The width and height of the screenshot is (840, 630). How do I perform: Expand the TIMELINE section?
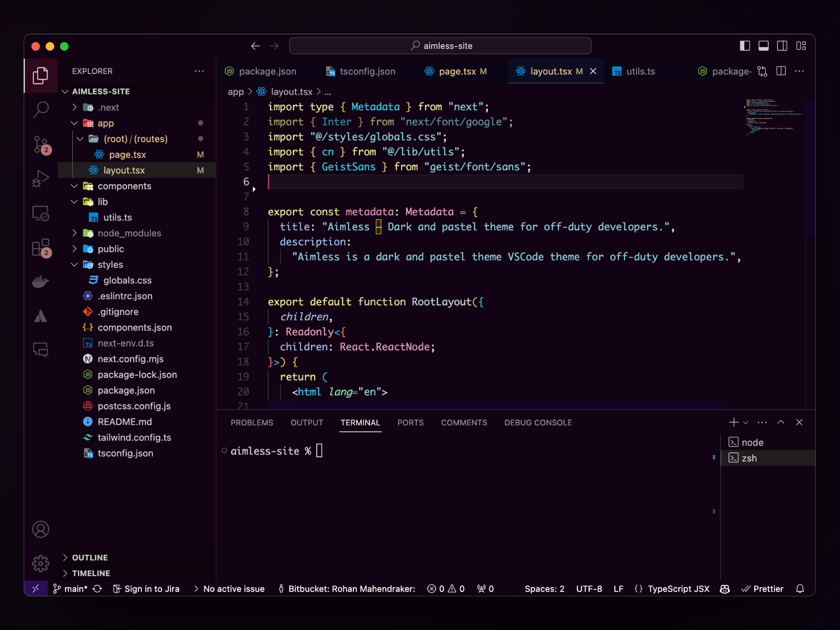[x=137, y=573]
